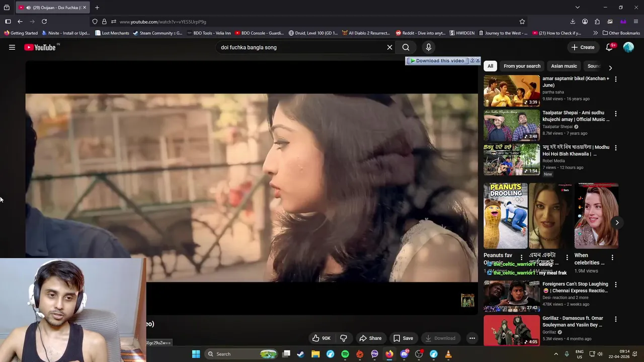The height and width of the screenshot is (362, 644).
Task: Open the YouTube account avatar menu
Action: click(628, 47)
